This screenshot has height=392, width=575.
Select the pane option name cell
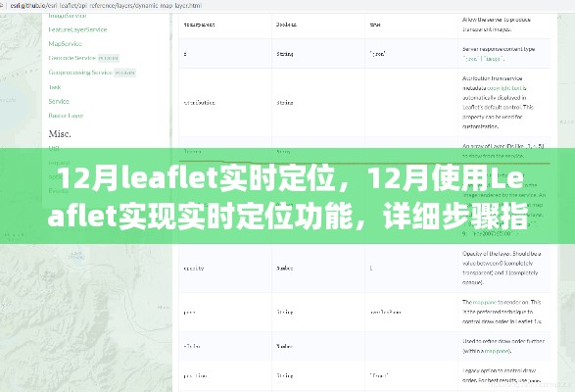point(189,313)
